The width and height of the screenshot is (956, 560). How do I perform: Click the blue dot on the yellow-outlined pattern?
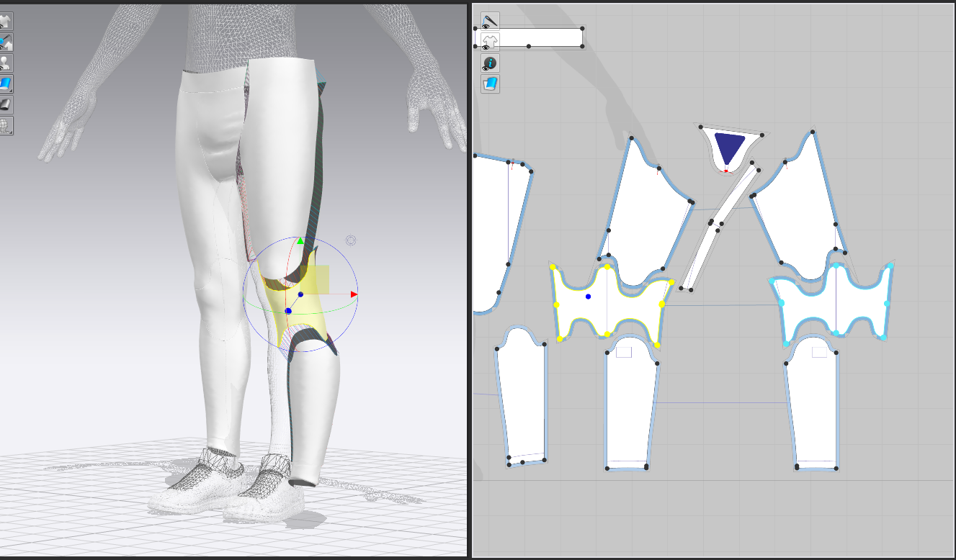[589, 297]
